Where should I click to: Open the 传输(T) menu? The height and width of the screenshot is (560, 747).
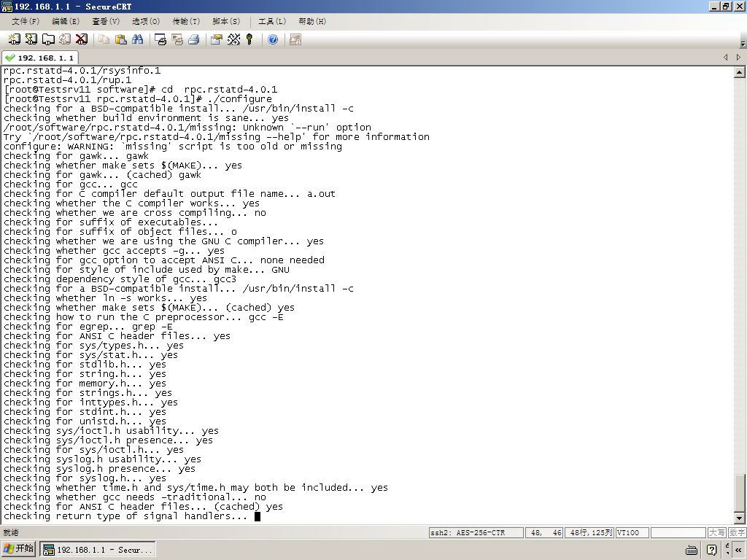pos(186,21)
